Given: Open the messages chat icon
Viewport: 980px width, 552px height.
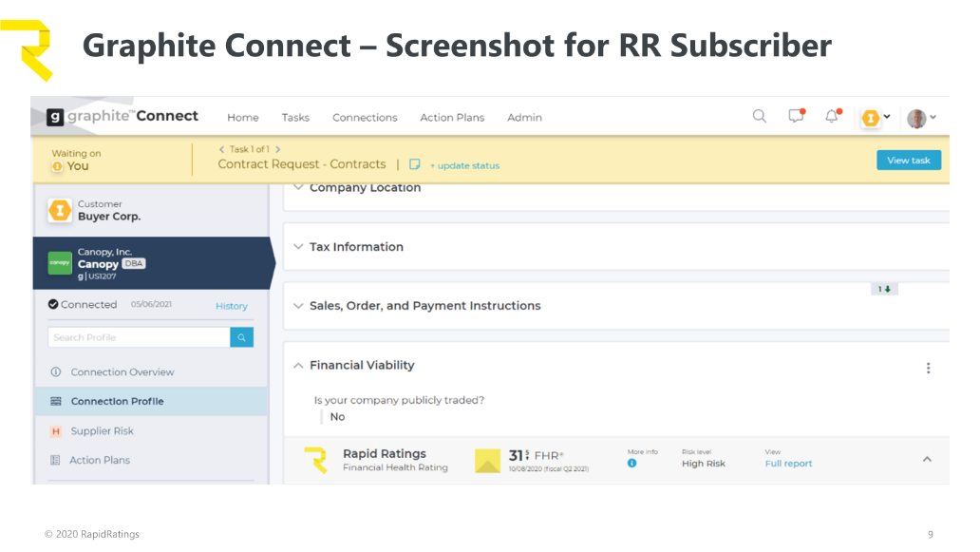Looking at the screenshot, I should (796, 116).
